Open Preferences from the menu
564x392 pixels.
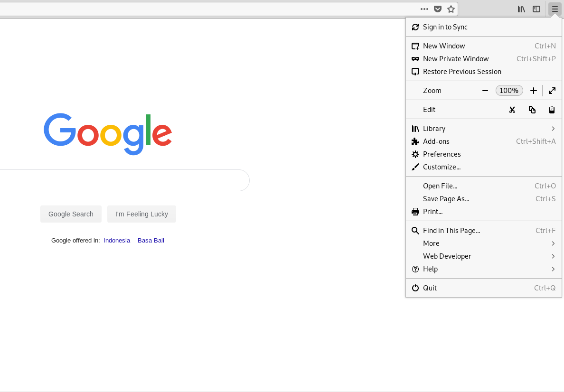pyautogui.click(x=484, y=154)
